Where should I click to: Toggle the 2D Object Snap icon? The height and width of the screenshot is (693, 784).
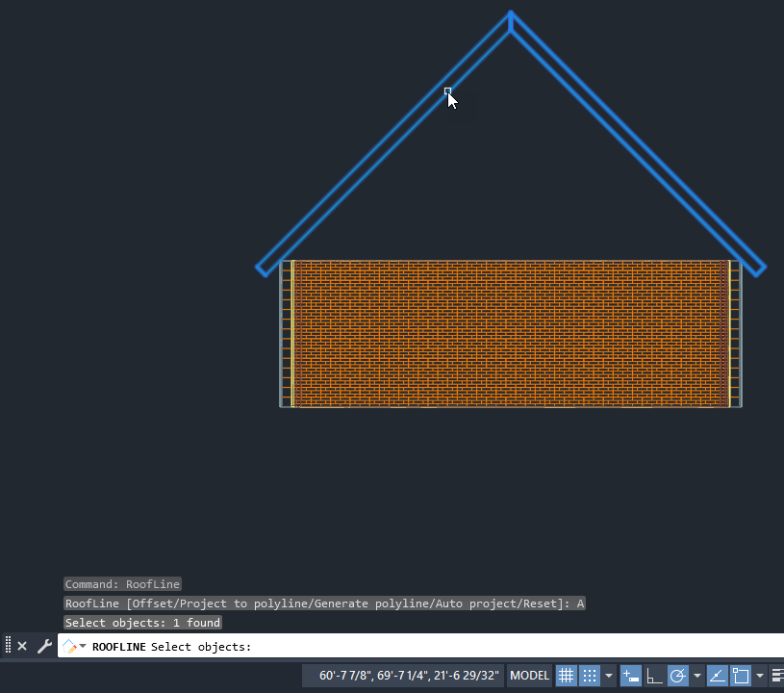pos(740,676)
